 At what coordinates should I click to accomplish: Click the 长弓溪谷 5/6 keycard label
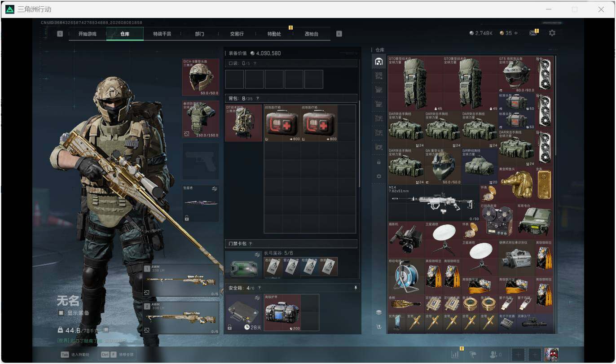(278, 254)
